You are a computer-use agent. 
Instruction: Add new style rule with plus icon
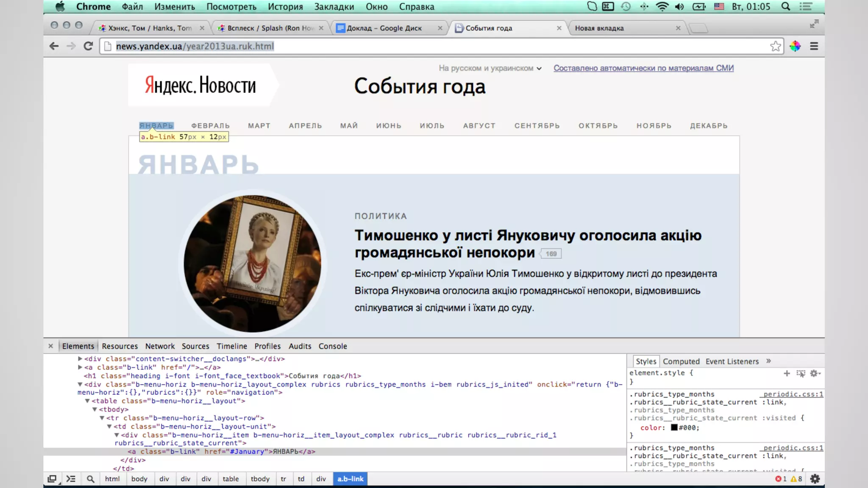click(x=787, y=373)
